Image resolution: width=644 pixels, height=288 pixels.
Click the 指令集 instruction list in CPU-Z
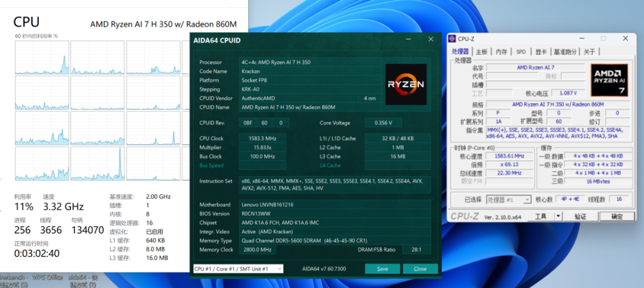558,133
